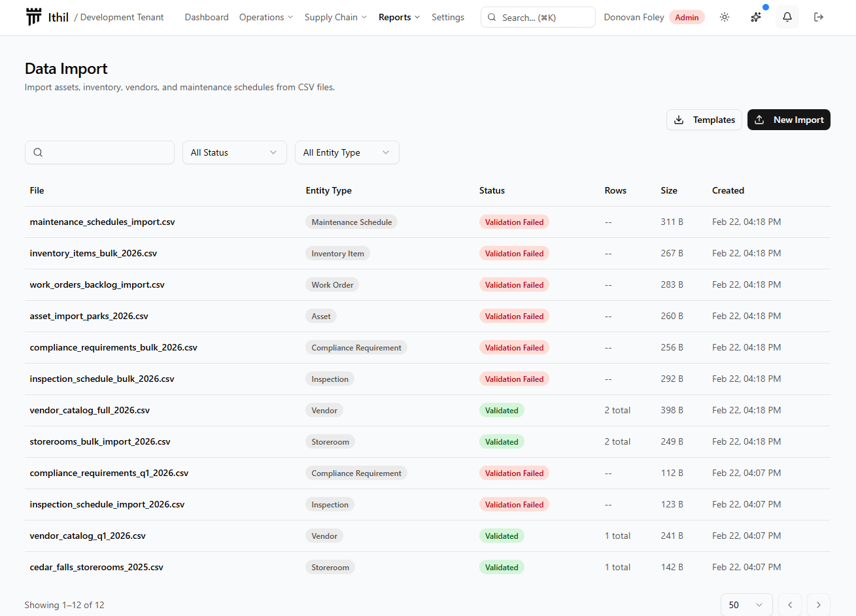Open the notifications bell
The image size is (856, 616).
(x=787, y=17)
